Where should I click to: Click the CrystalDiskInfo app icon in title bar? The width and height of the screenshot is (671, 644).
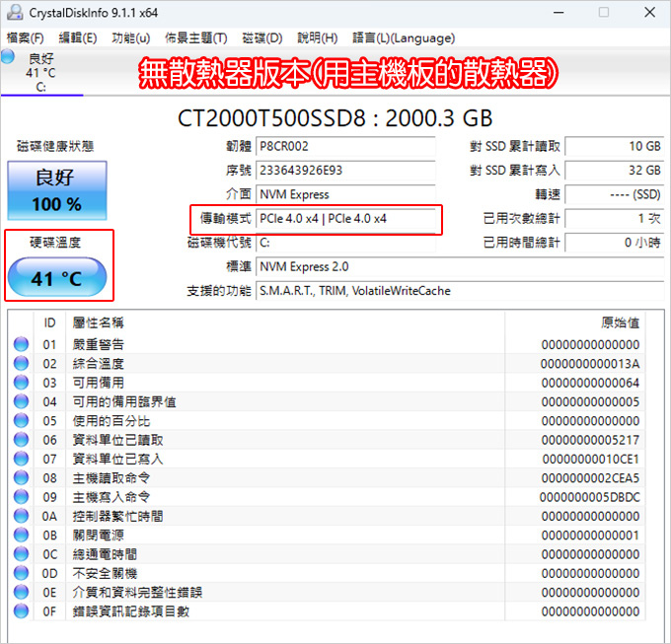tap(15, 13)
